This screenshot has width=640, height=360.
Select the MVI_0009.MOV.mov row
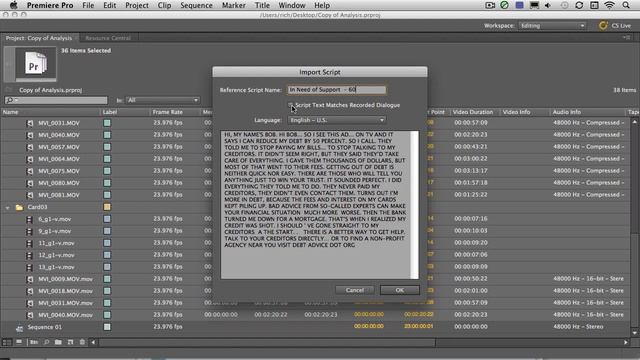(x=315, y=279)
